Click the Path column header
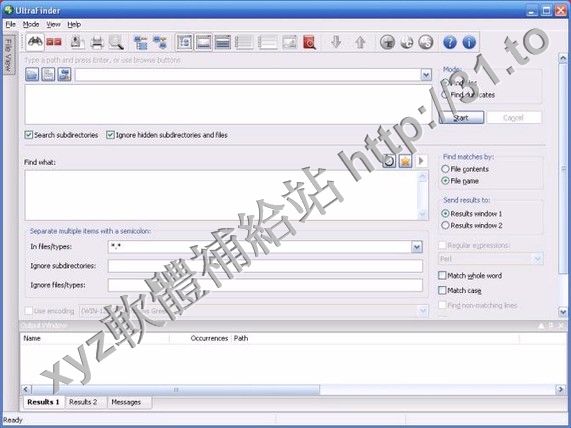Screen dimensions: 571x428 [x=375, y=338]
